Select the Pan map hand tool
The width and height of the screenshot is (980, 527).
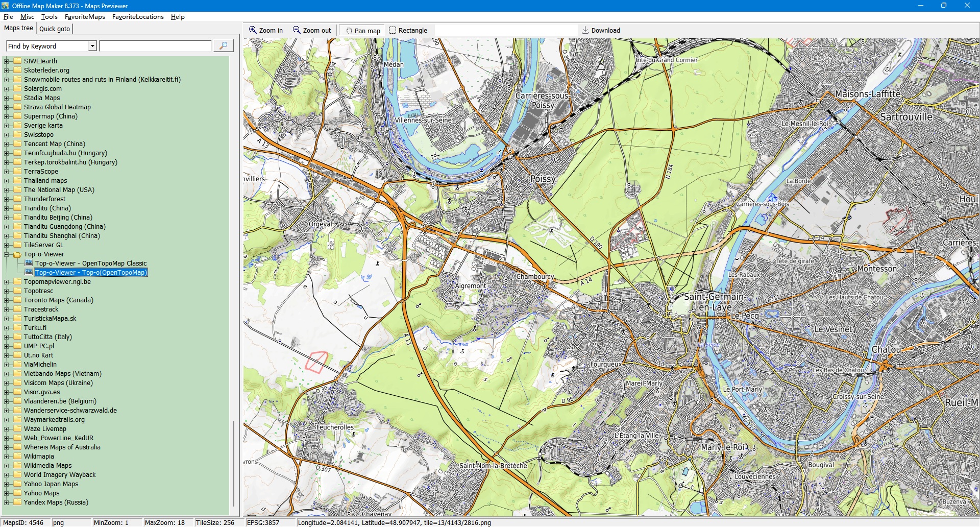349,31
